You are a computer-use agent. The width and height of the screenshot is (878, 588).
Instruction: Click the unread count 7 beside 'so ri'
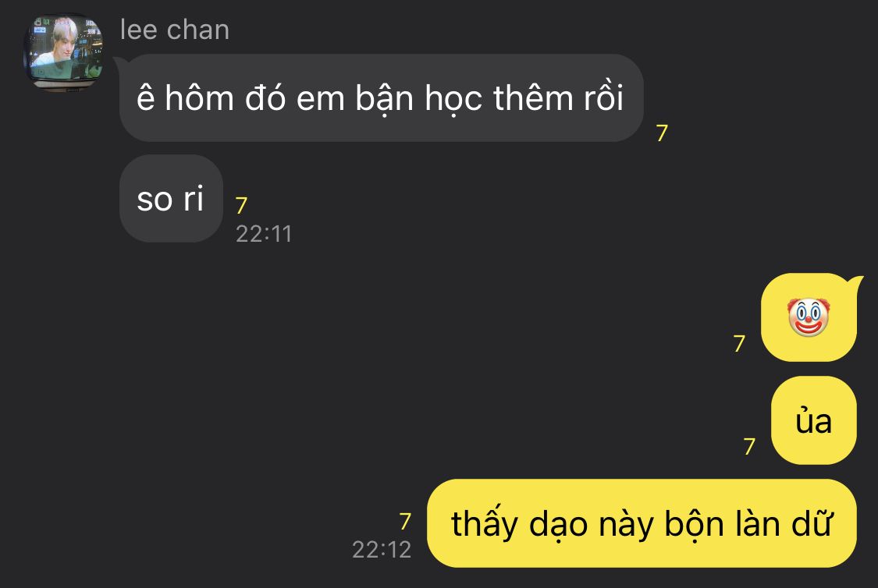click(x=241, y=205)
